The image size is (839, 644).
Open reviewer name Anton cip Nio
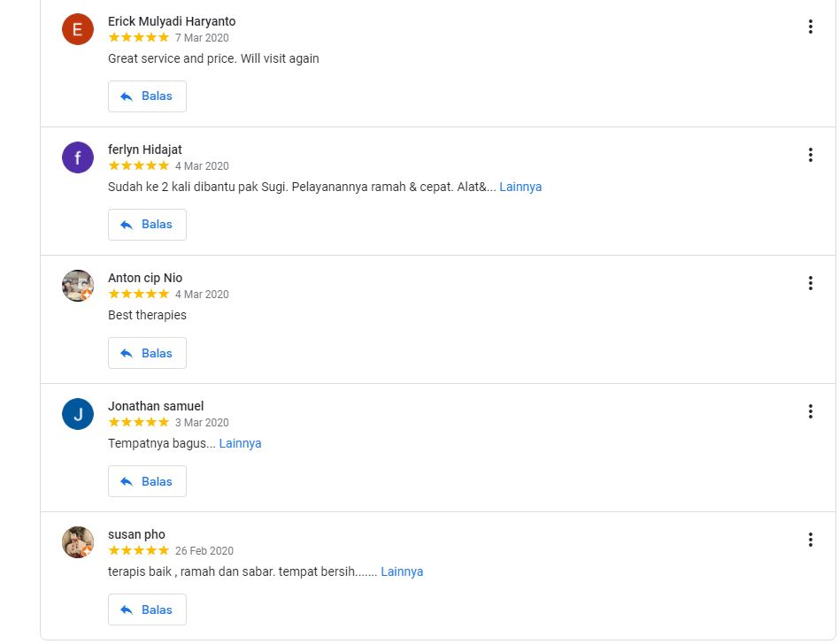[x=145, y=278]
